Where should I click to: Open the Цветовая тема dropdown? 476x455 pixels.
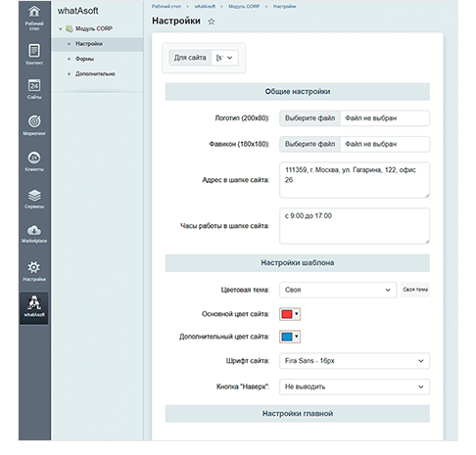338,290
